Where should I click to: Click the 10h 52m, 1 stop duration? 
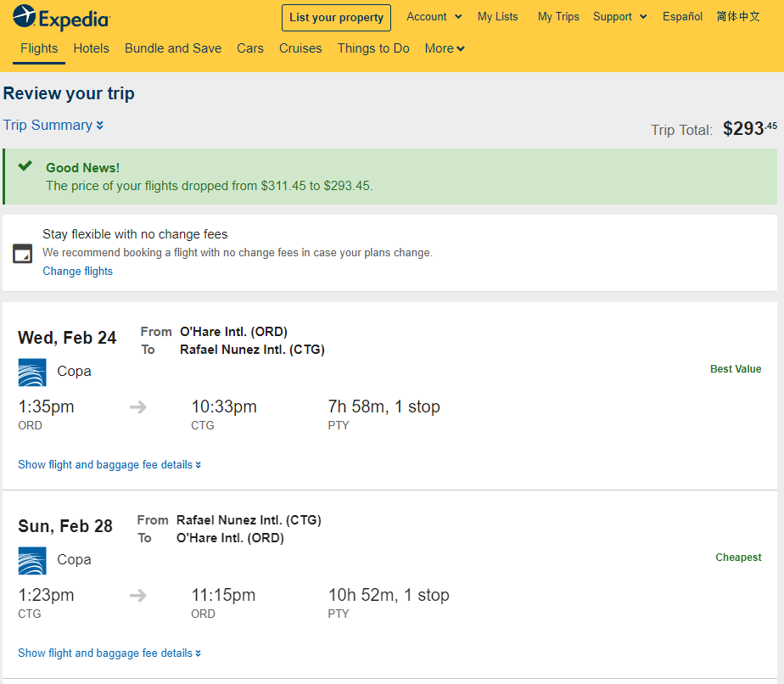point(389,595)
